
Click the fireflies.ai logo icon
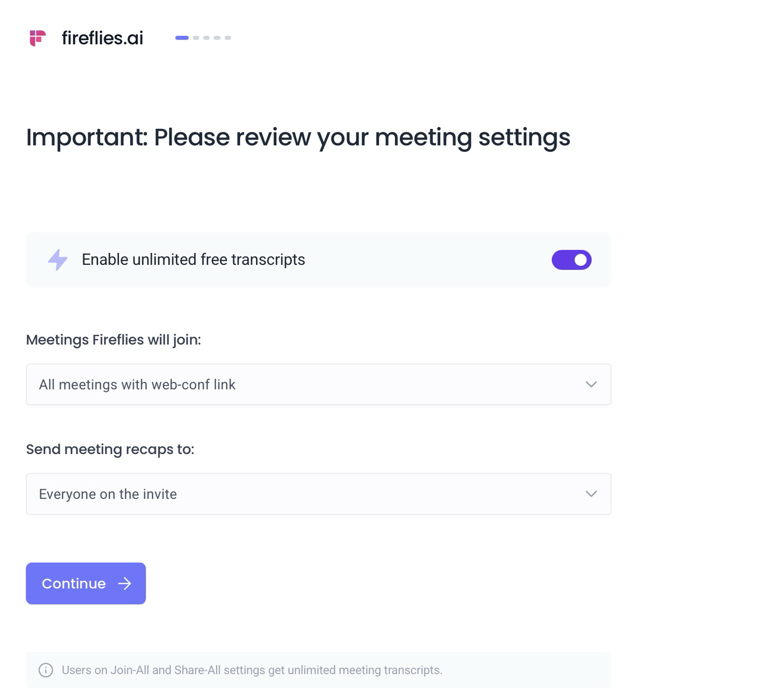pyautogui.click(x=37, y=37)
